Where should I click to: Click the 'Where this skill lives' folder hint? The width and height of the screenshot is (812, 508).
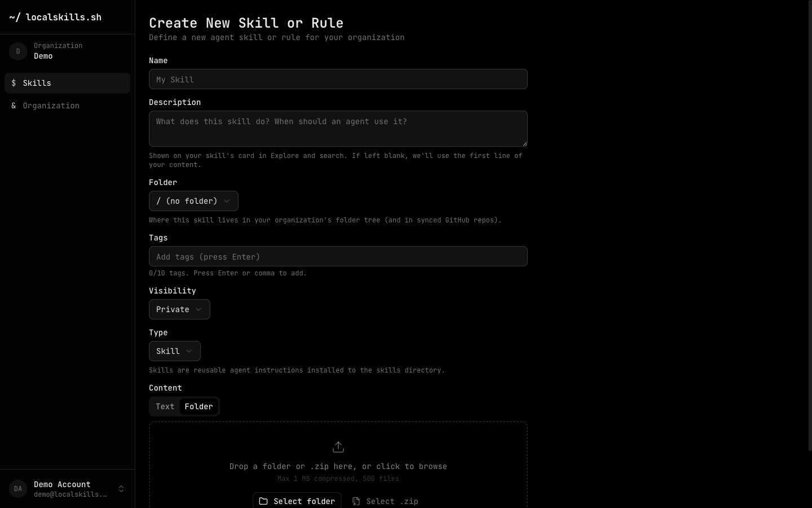point(325,220)
